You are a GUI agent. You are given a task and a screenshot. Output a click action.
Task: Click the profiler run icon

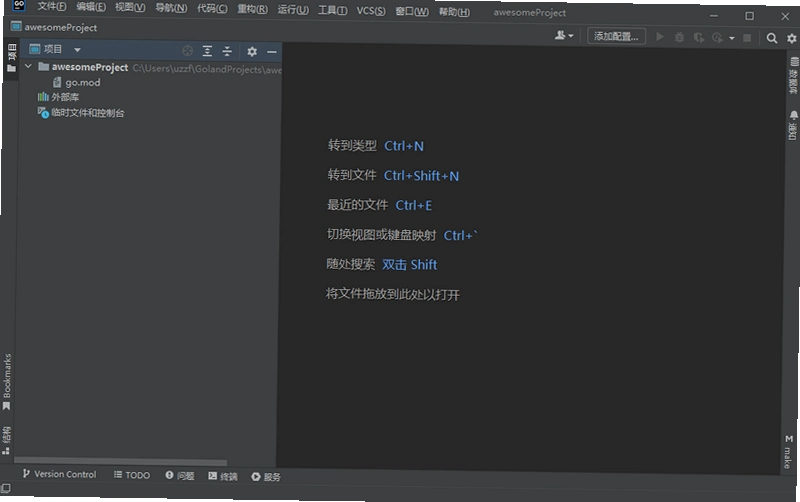tap(717, 38)
